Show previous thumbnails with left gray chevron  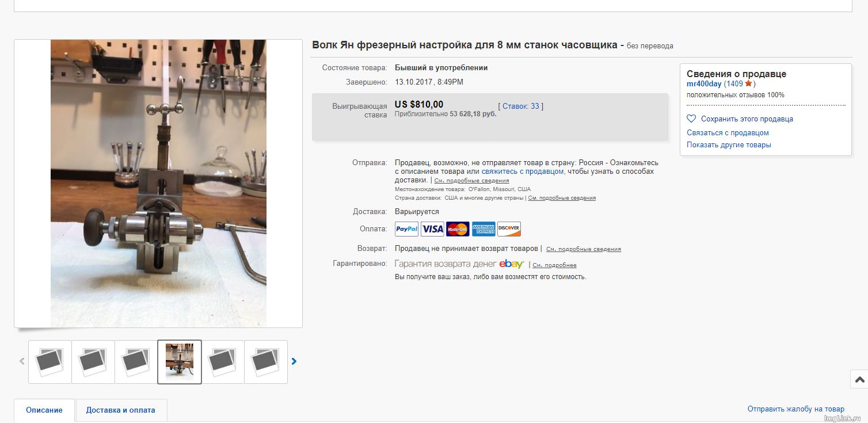(x=22, y=361)
